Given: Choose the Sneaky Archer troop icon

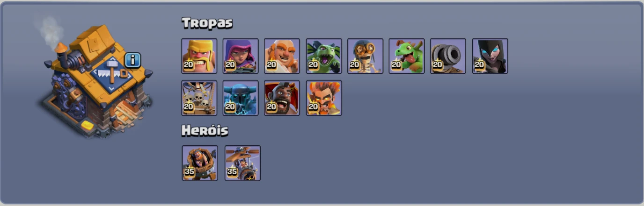Looking at the screenshot, I should pyautogui.click(x=241, y=56).
